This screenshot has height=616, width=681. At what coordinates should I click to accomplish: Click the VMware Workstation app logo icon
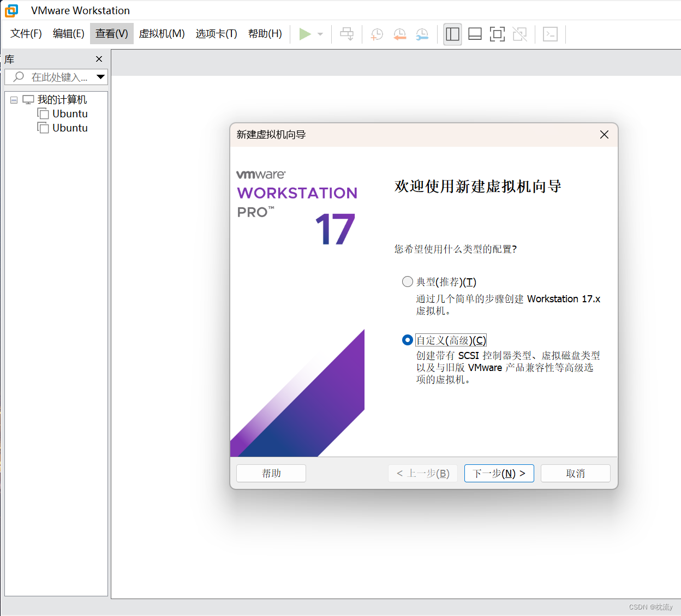(11, 10)
